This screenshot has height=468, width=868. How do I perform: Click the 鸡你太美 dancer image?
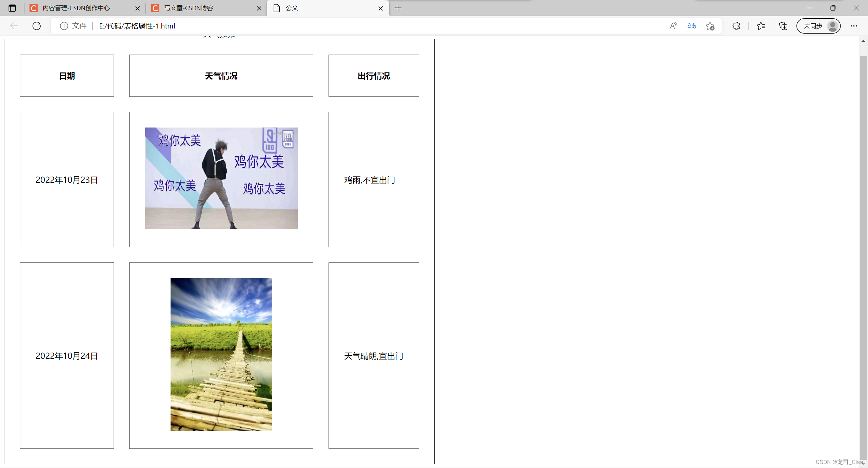pyautogui.click(x=221, y=178)
